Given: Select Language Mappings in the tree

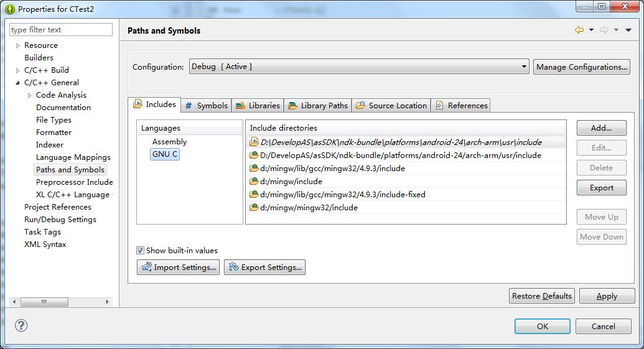Looking at the screenshot, I should pyautogui.click(x=73, y=157).
